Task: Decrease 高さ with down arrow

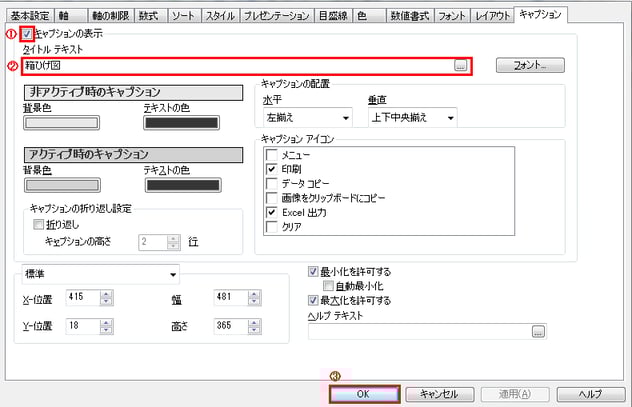Action: coord(254,330)
